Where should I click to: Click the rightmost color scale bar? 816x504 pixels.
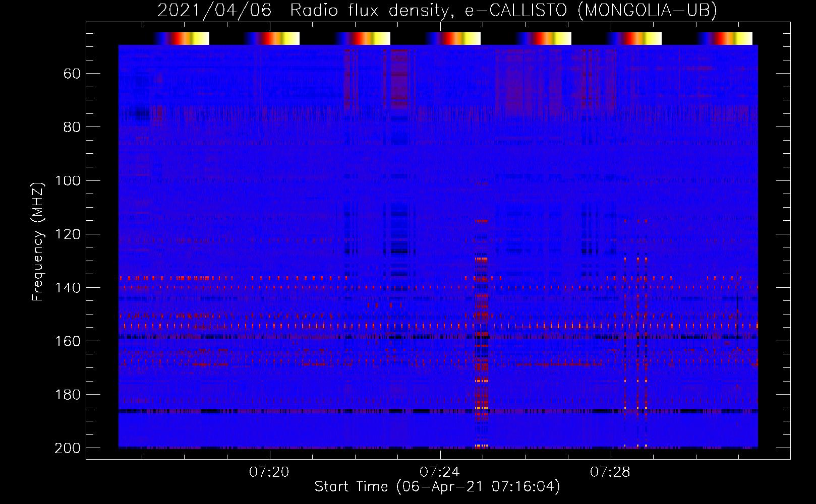coord(725,39)
